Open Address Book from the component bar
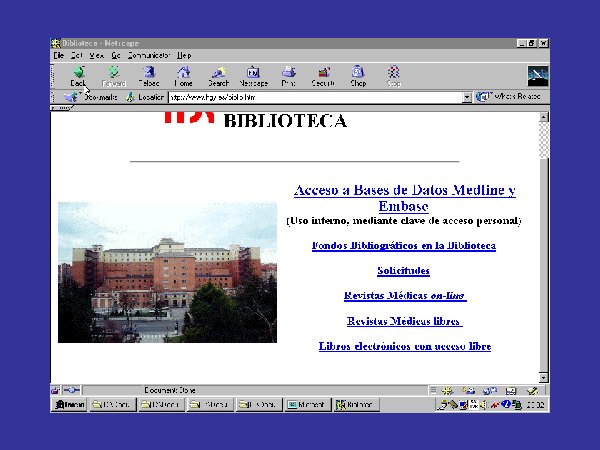Viewport: 600px width, 450px height. tap(511, 390)
